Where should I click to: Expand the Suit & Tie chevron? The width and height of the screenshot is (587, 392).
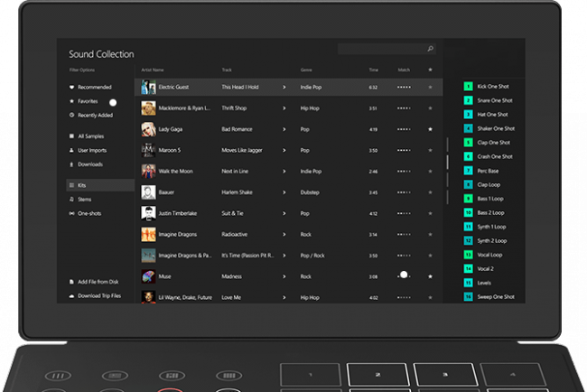tap(284, 213)
